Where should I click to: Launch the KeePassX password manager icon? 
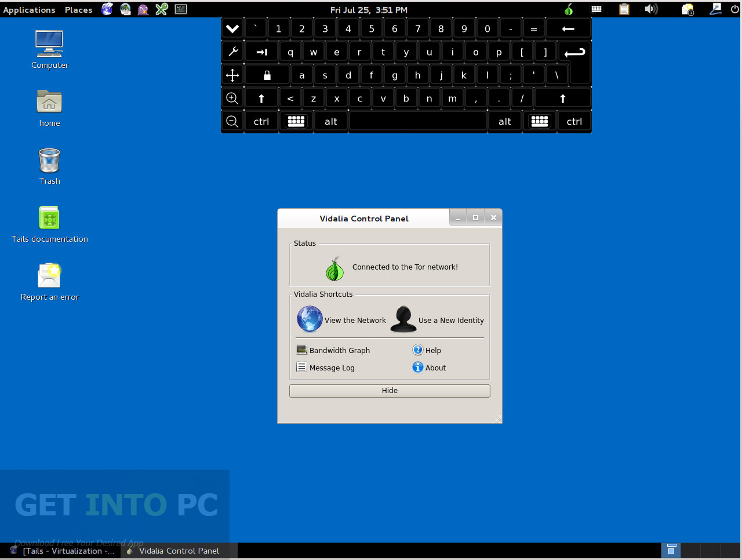[162, 9]
